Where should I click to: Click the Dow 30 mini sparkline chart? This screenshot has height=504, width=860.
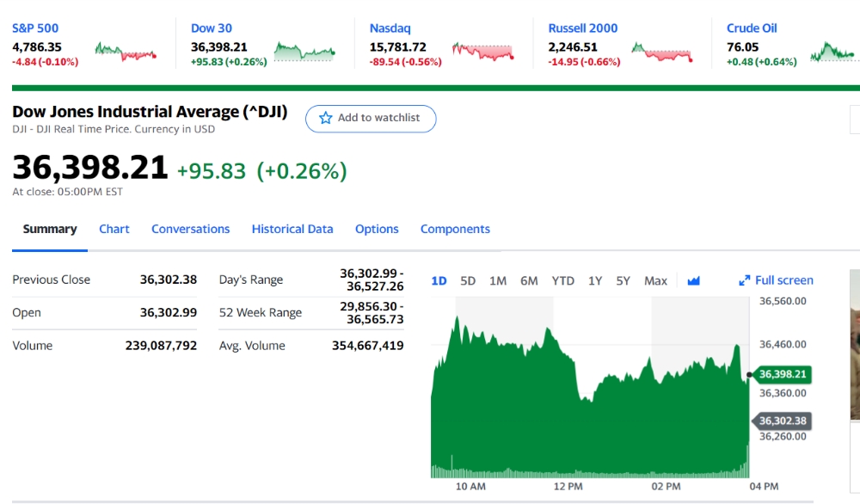click(304, 52)
